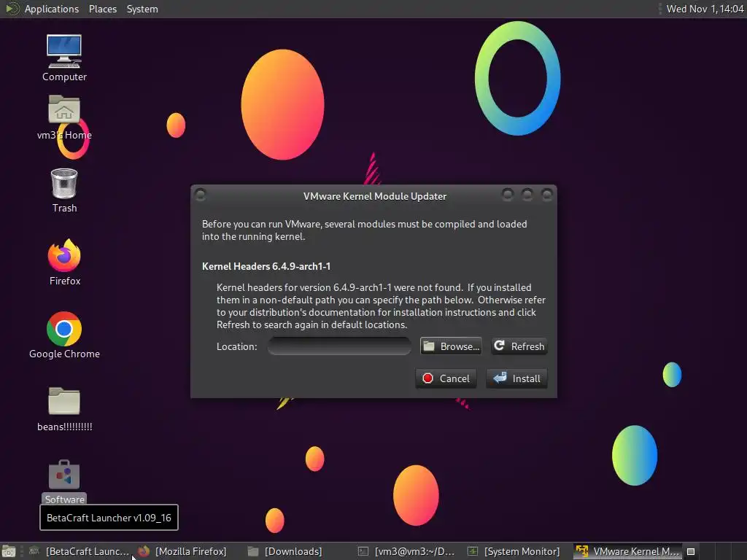Open window menu button on updater title bar
Screen dimensions: 747x560
(x=201, y=194)
